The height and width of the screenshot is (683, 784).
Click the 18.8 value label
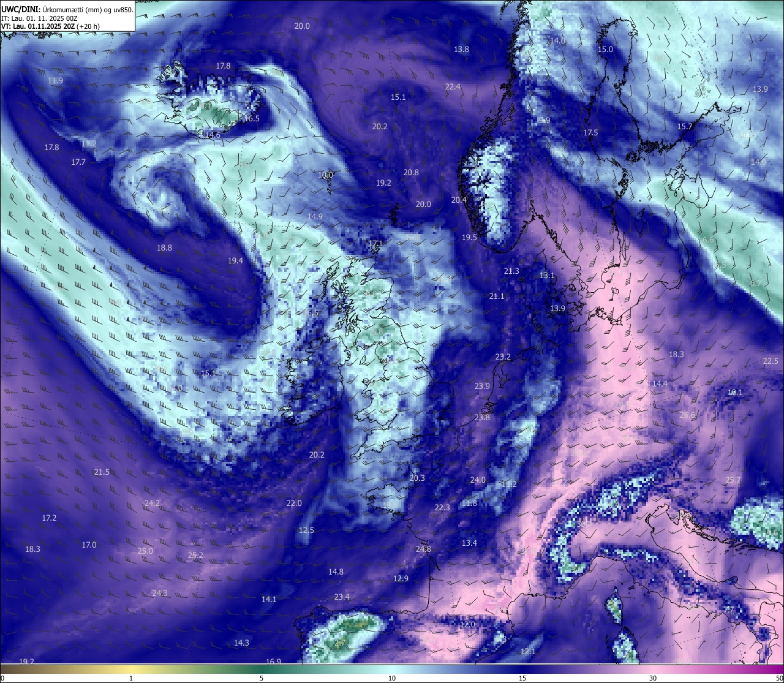coord(164,247)
